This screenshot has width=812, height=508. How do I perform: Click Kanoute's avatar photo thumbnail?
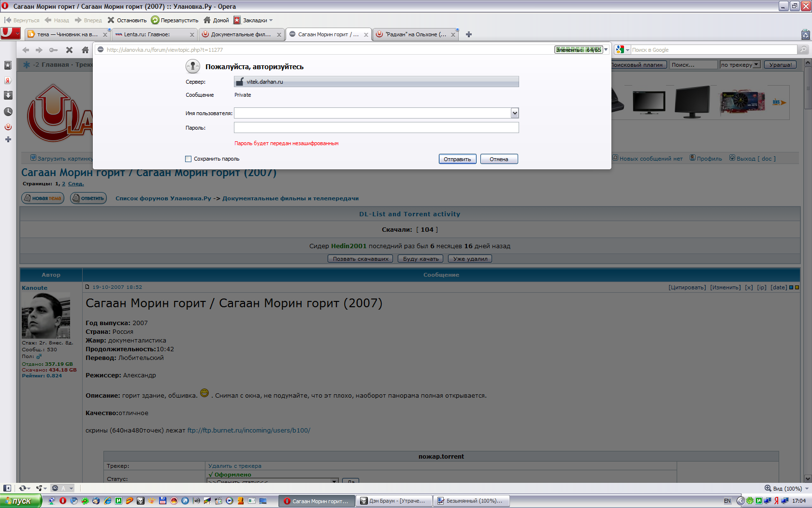click(x=46, y=315)
